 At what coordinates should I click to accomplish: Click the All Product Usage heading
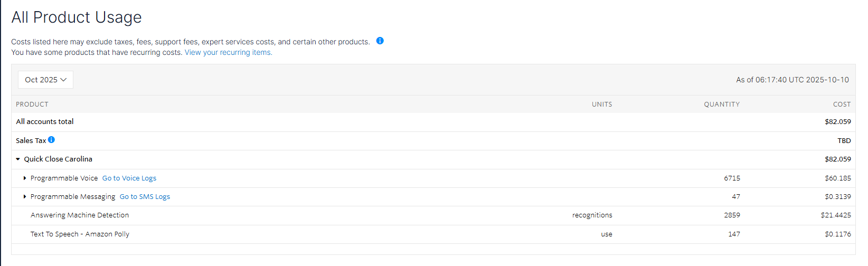[77, 17]
